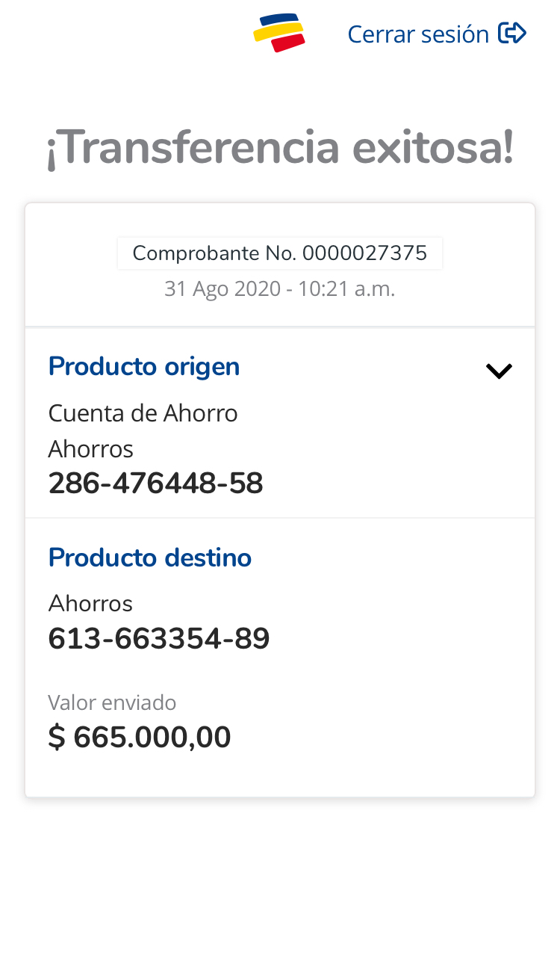Click the Cuenta de Ahorro text

point(143,413)
